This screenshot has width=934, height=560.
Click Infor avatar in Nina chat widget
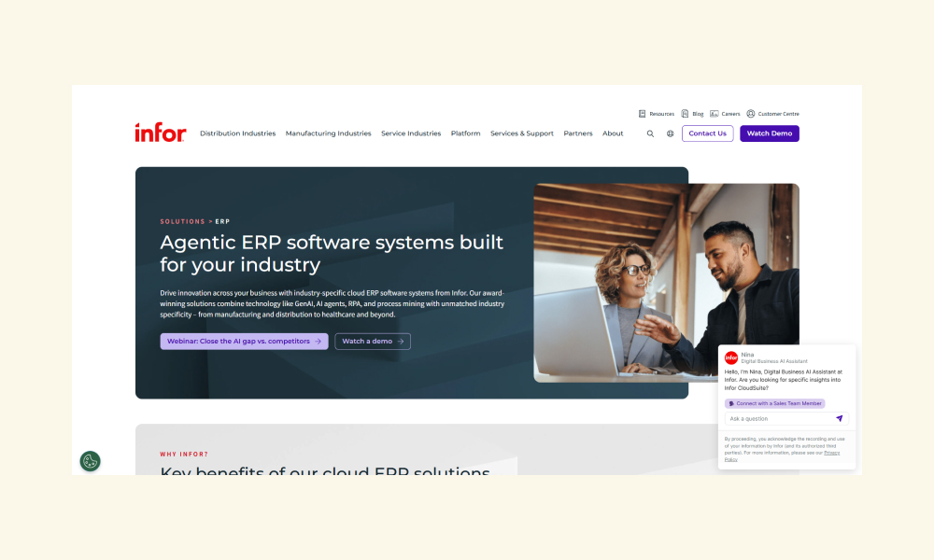(731, 357)
